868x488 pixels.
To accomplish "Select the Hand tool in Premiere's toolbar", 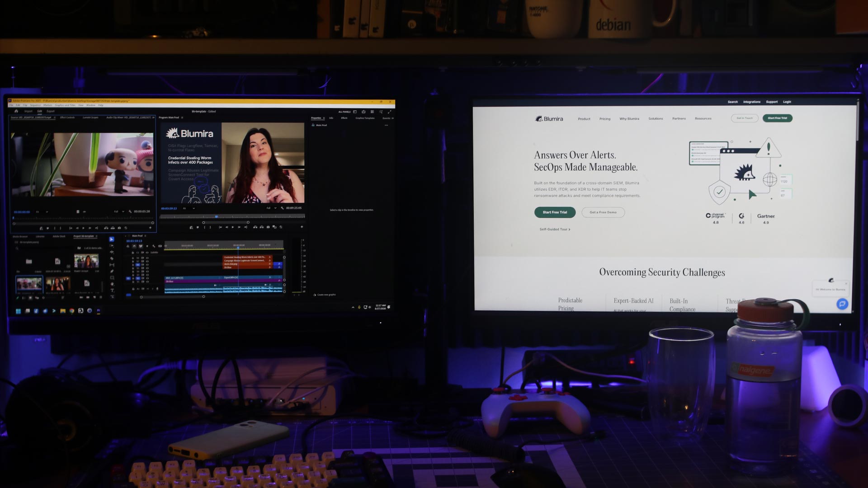I will coord(112,284).
